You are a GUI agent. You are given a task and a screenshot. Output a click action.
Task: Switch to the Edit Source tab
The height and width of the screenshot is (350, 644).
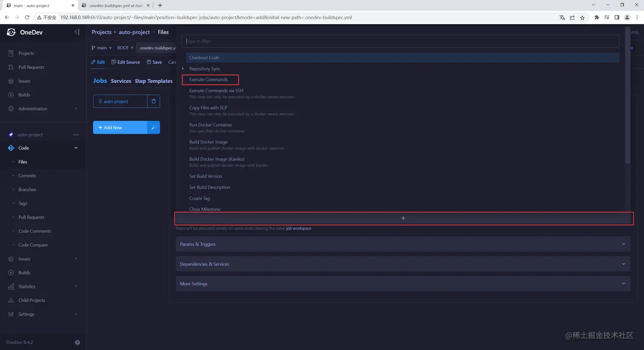pyautogui.click(x=126, y=62)
